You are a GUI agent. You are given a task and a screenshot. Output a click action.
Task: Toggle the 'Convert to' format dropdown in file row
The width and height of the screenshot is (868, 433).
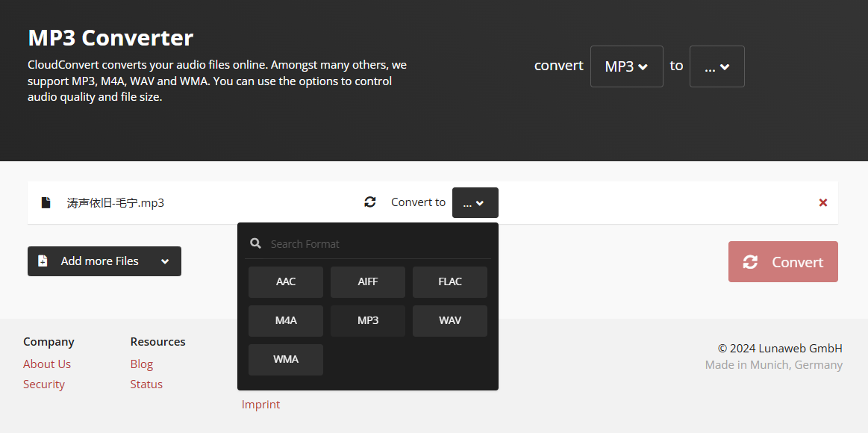coord(475,202)
